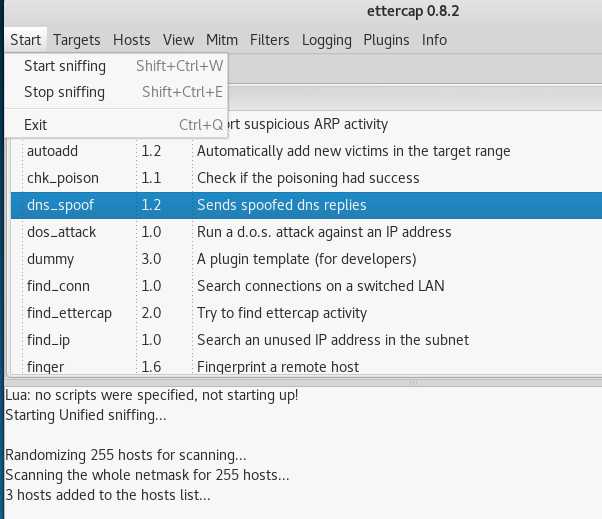Image resolution: width=602 pixels, height=519 pixels.
Task: Click the 'suspicious ARP activity' description text
Action: point(308,124)
